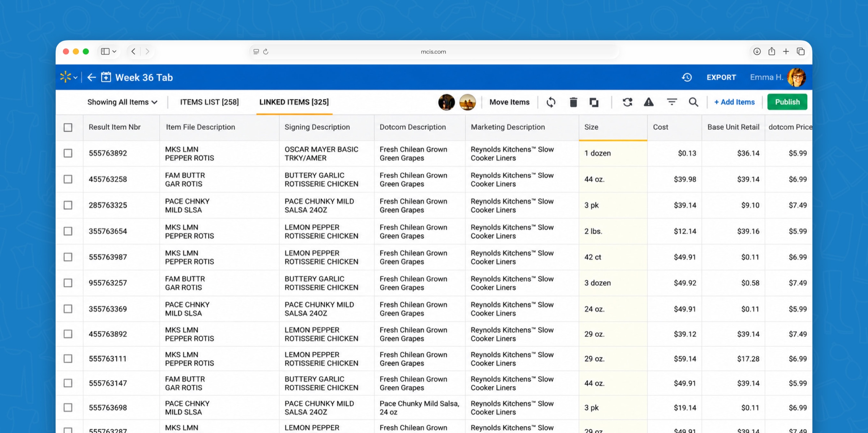This screenshot has height=433, width=868.
Task: Click the green Publish button
Action: coord(787,102)
